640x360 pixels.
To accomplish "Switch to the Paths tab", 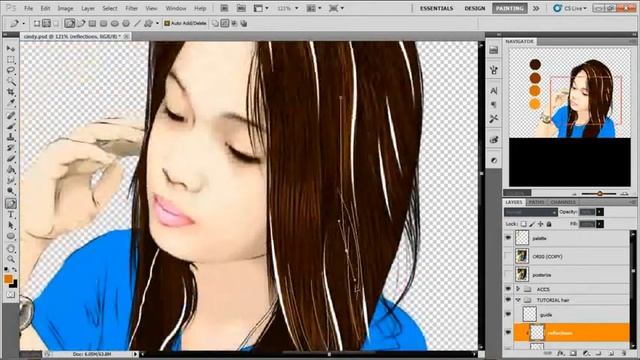I will pos(536,202).
